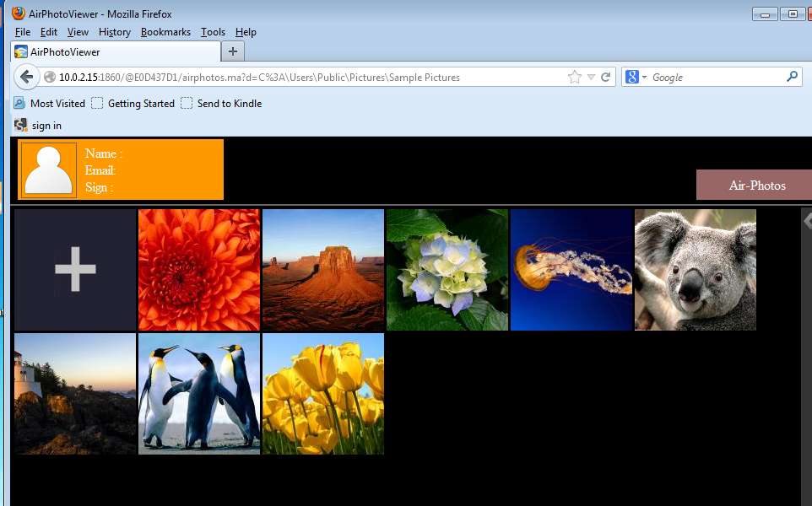Open a new tab with the plus button

pyautogui.click(x=233, y=51)
